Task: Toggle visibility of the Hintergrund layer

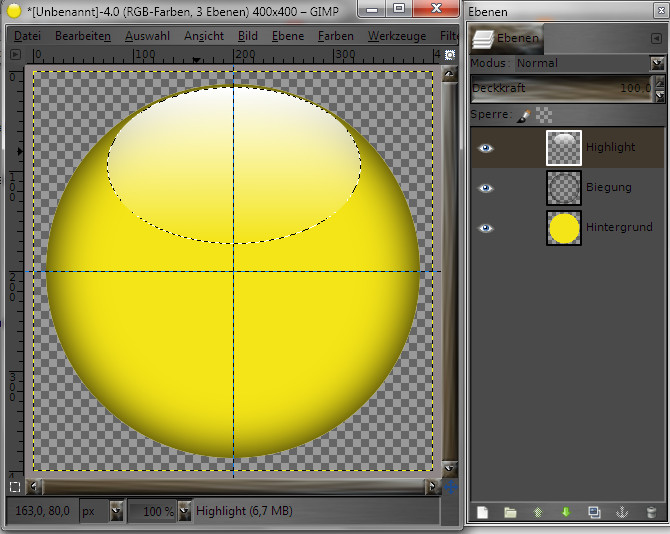Action: (486, 228)
